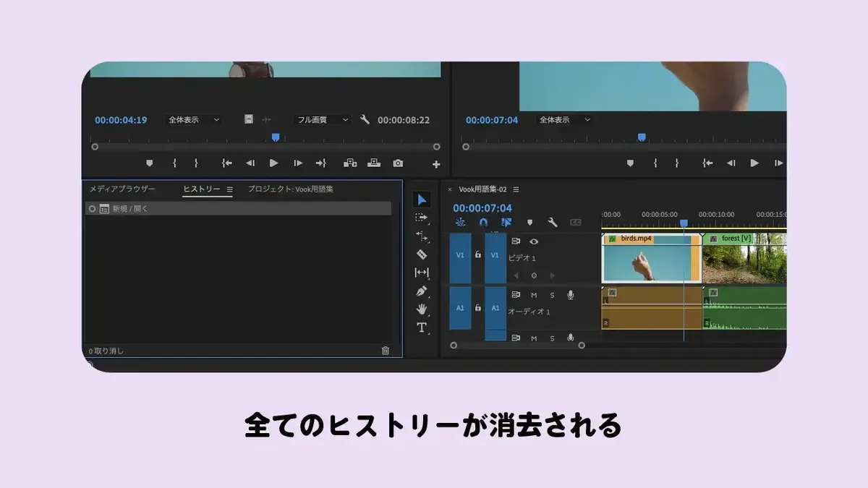
Task: Mute the オーディオ 1 track with M
Action: click(x=534, y=295)
